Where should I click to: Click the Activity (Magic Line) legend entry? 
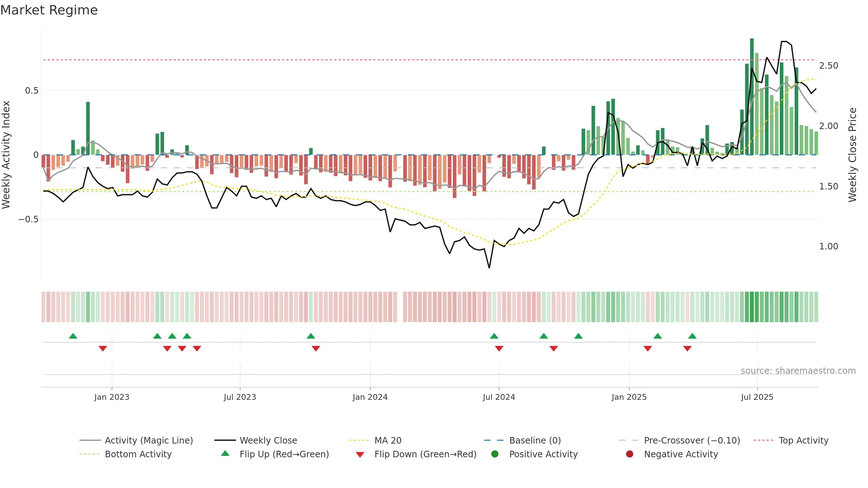pyautogui.click(x=136, y=440)
